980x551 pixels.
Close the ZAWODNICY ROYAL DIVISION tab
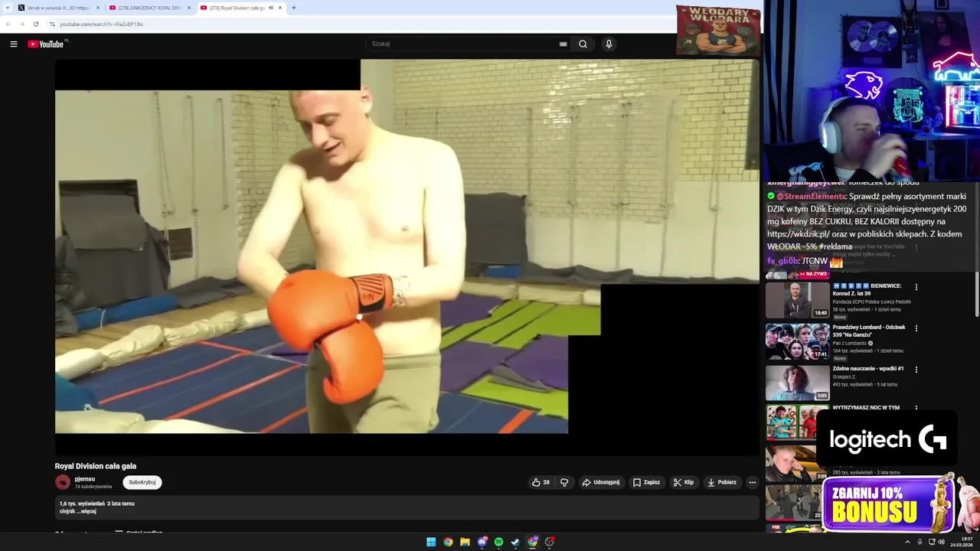(189, 8)
